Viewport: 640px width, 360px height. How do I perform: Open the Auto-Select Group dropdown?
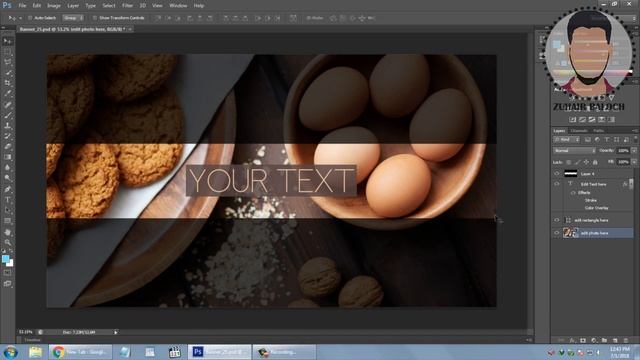point(73,18)
